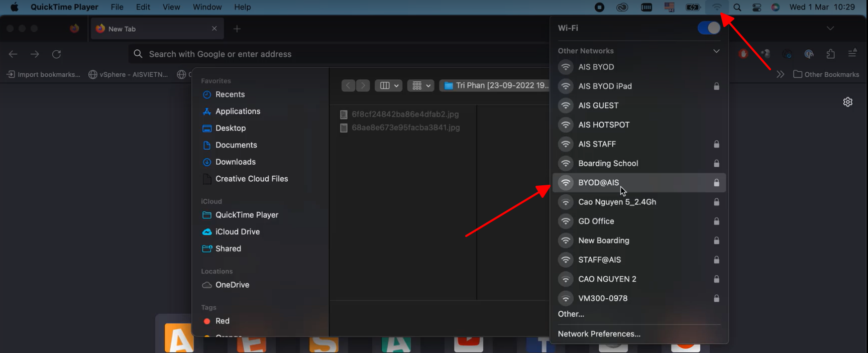This screenshot has width=868, height=353.
Task: Open the Window menu
Action: [207, 7]
